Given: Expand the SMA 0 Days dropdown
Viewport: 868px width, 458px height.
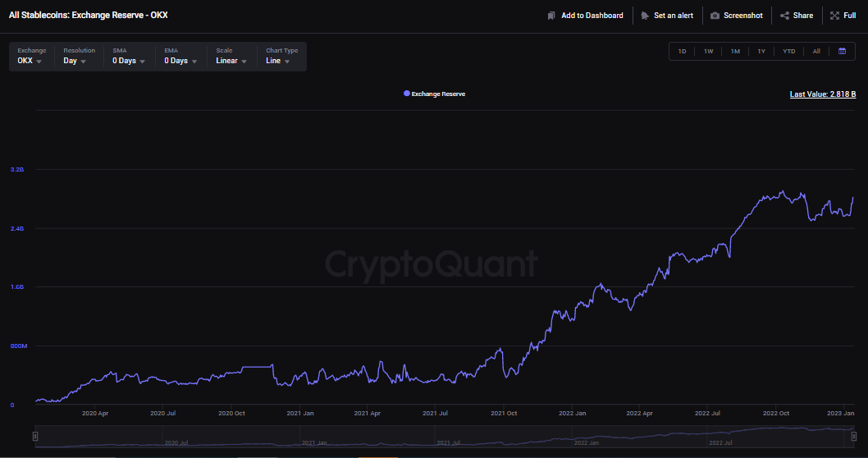Looking at the screenshot, I should click(130, 61).
